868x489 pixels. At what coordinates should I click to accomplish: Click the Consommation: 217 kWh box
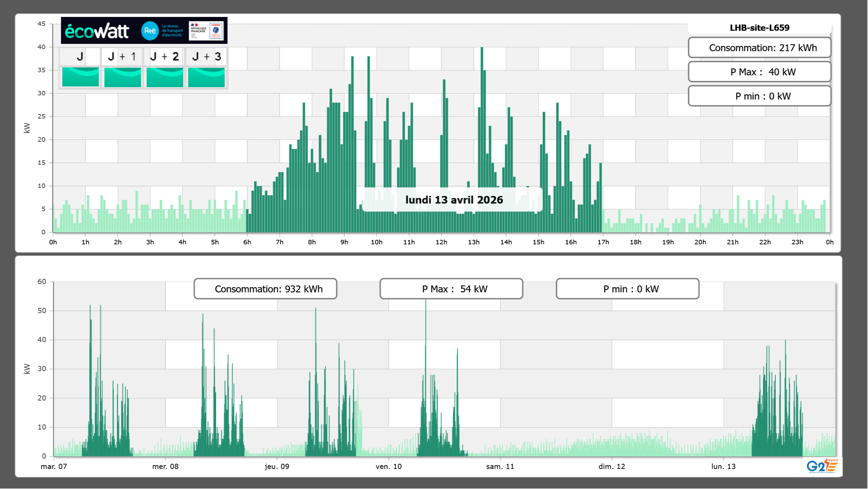(x=759, y=48)
